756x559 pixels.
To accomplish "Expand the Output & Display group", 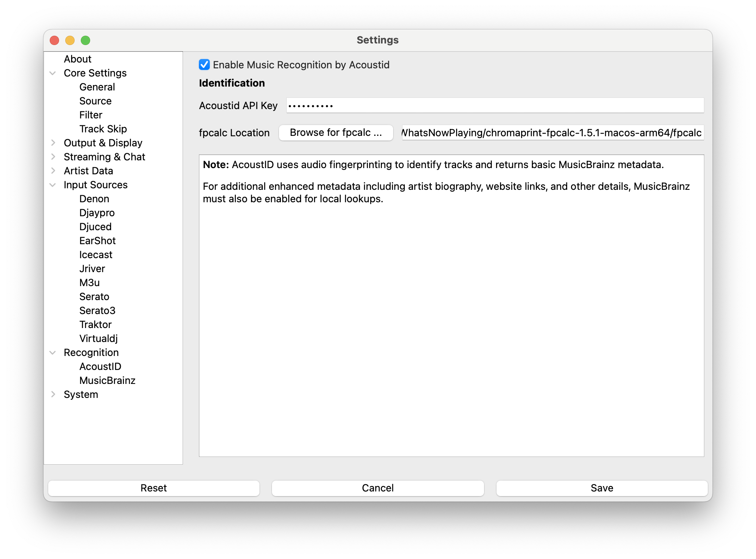I will click(53, 143).
